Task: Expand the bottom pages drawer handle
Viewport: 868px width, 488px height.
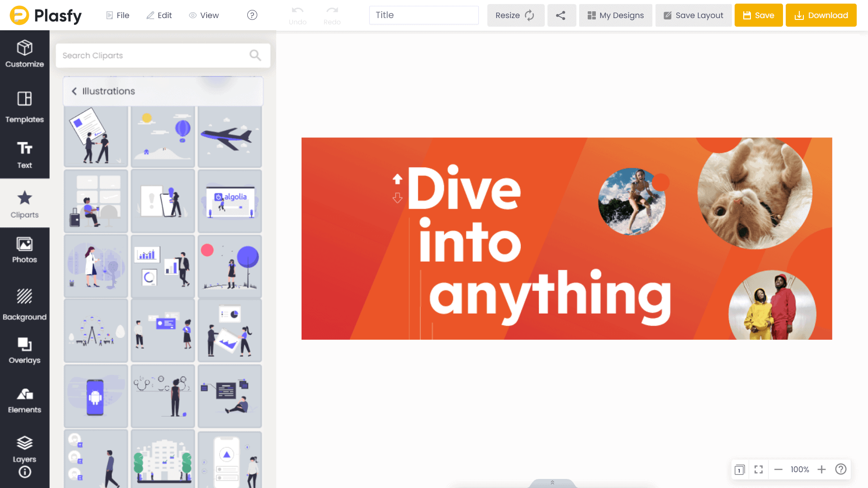Action: pyautogui.click(x=552, y=483)
